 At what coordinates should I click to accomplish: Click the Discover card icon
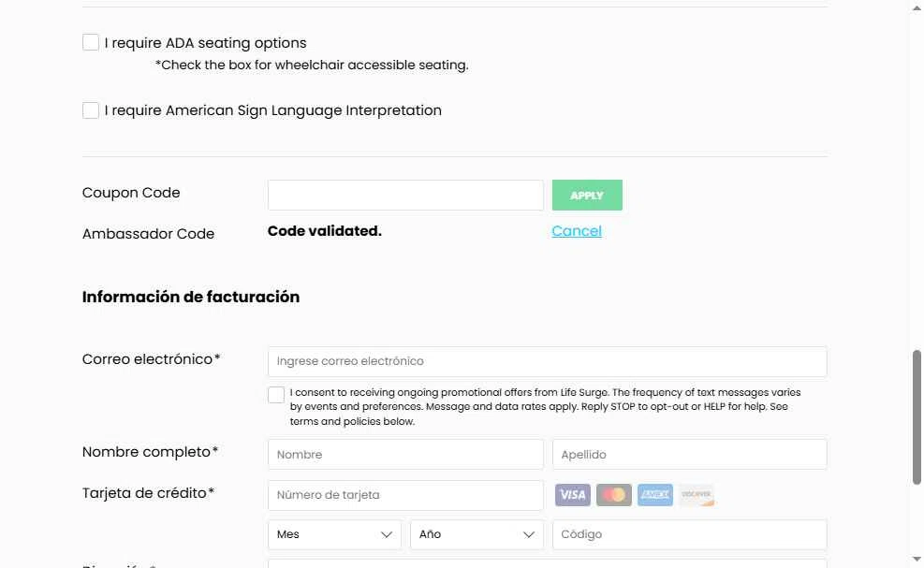tap(697, 495)
